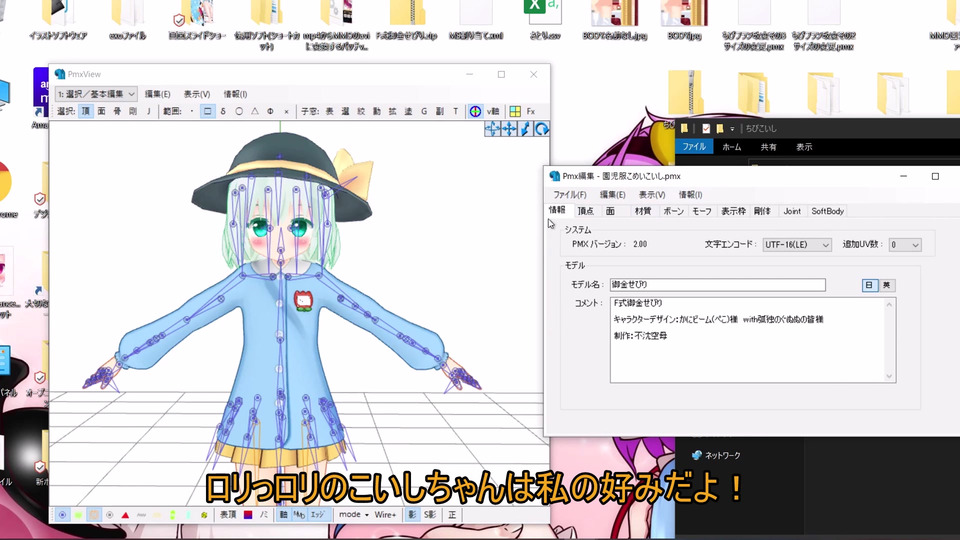This screenshot has width=960, height=540.
Task: Click the yellow four-pane view grid icon
Action: coord(515,111)
